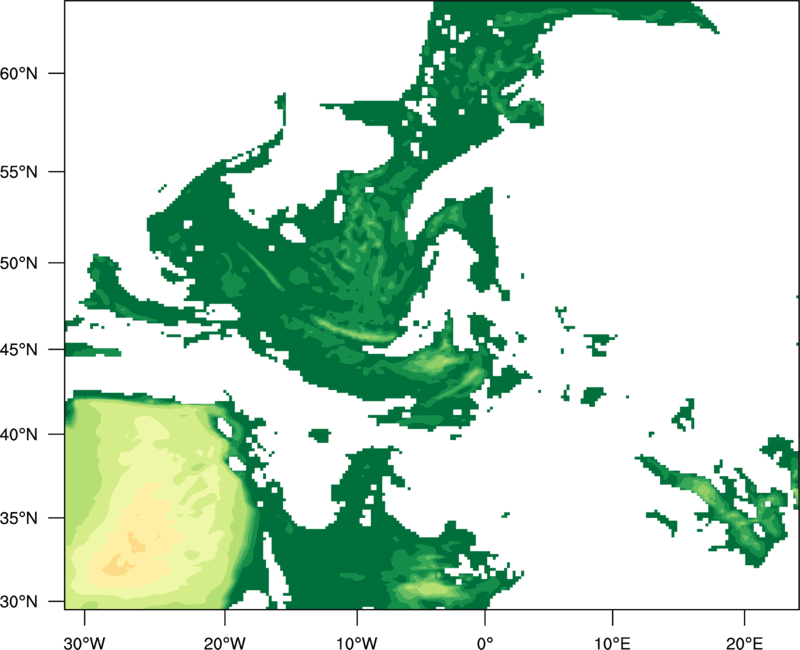Screen dimensions: 800x650
Task: Click the 60°N latitude label
Action: pyautogui.click(x=19, y=73)
